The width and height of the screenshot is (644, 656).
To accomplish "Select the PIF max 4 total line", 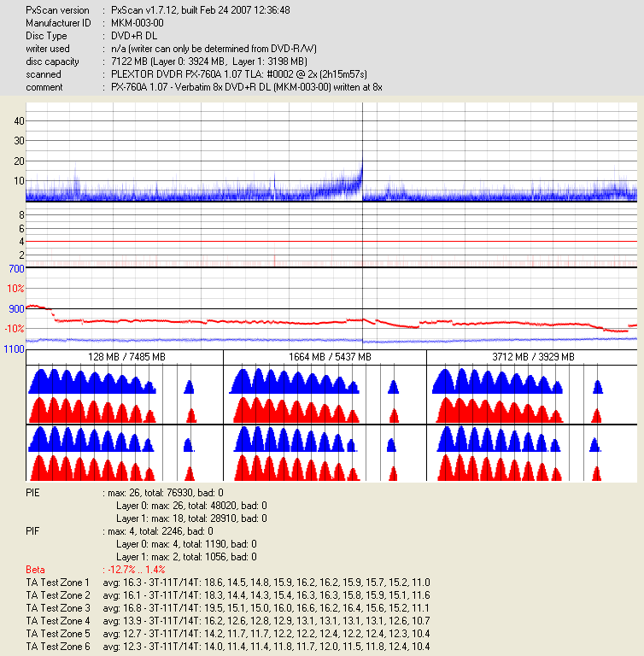I will [x=158, y=530].
